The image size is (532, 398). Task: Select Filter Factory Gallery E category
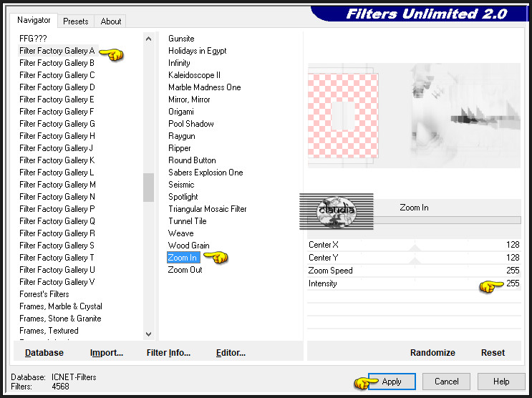click(57, 99)
